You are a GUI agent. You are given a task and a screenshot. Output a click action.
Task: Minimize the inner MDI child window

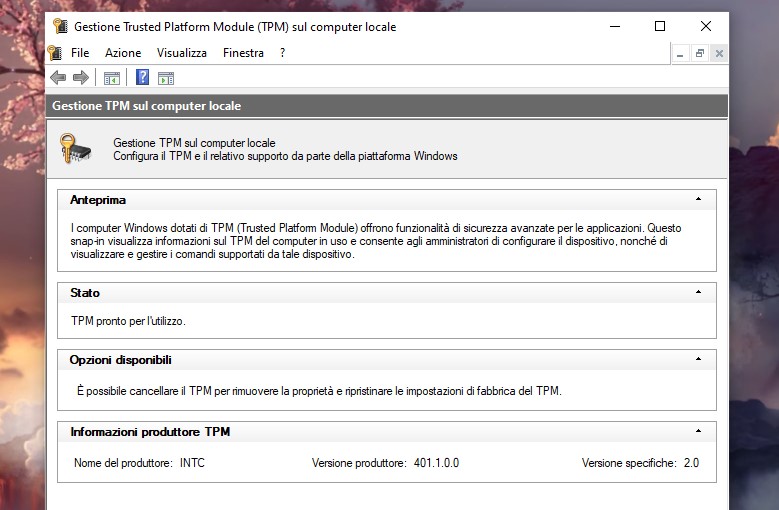(x=681, y=54)
